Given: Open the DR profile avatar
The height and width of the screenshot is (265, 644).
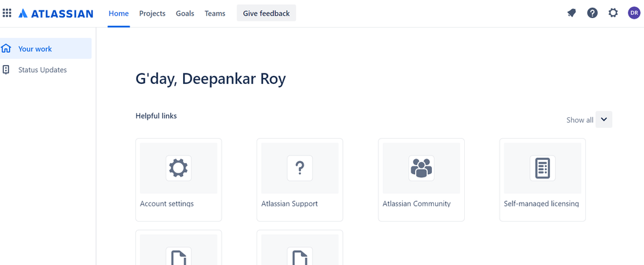Looking at the screenshot, I should click(x=634, y=13).
